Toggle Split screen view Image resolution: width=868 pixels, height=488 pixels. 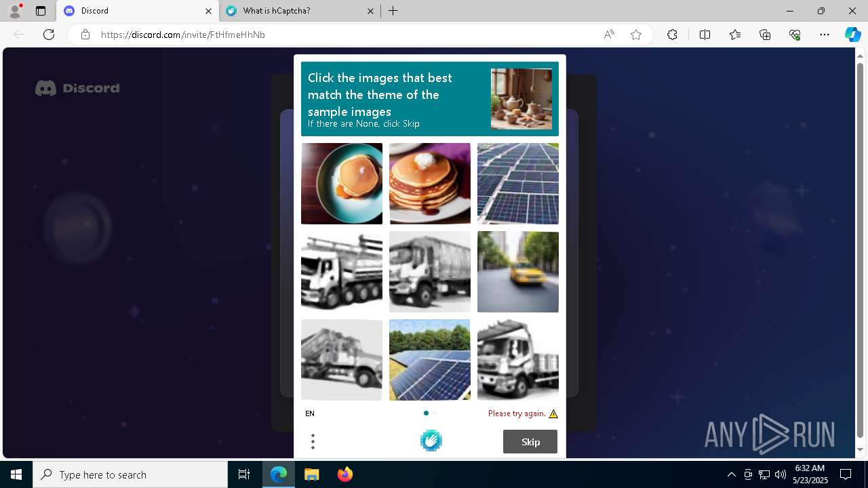(x=705, y=35)
